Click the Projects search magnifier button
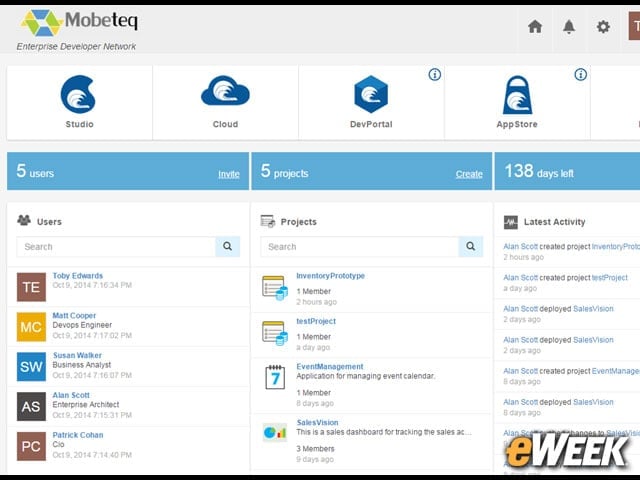Viewport: 640px width, 480px height. [x=471, y=246]
